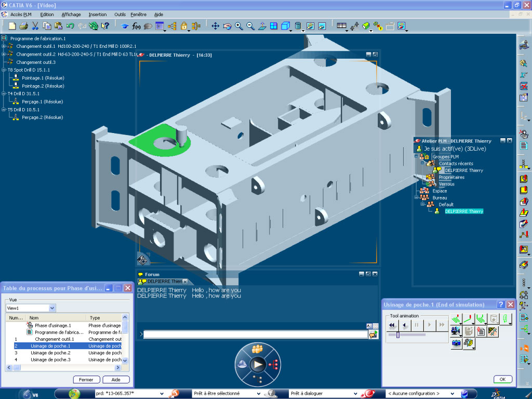Click the mortarboard Catalog icon in the toolbar
The height and width of the screenshot is (399, 532).
[x=125, y=26]
